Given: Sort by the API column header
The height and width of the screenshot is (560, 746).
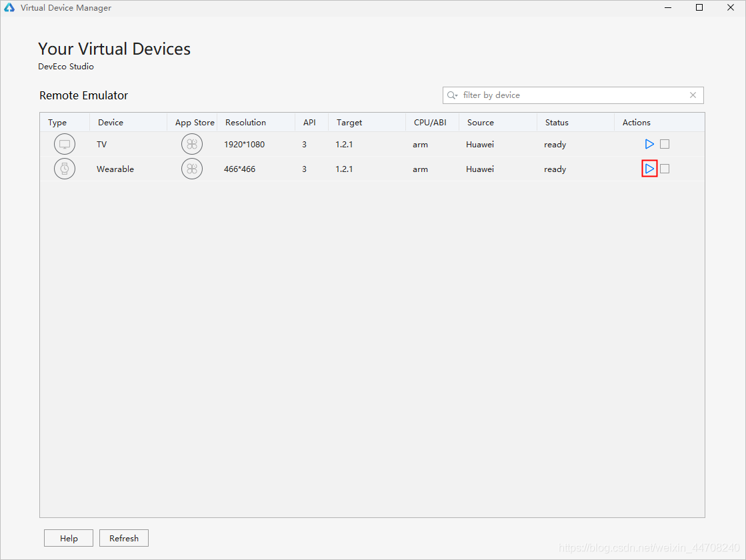Looking at the screenshot, I should point(309,123).
